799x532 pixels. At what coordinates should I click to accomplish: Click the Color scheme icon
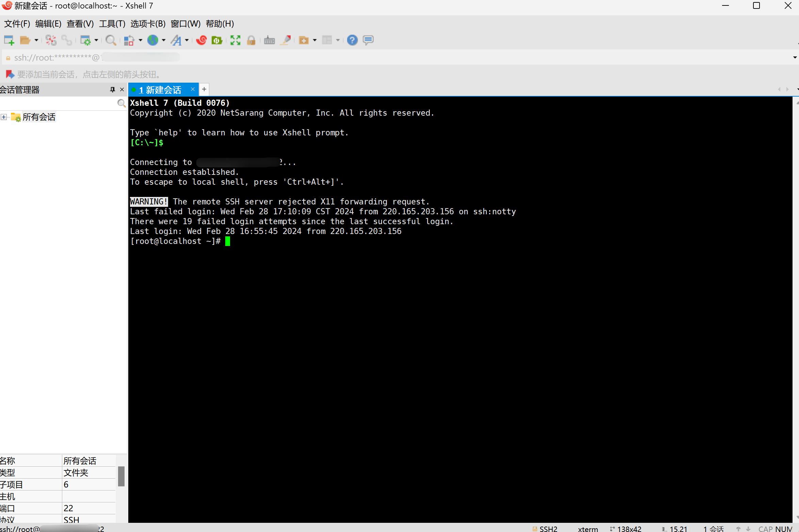point(129,40)
